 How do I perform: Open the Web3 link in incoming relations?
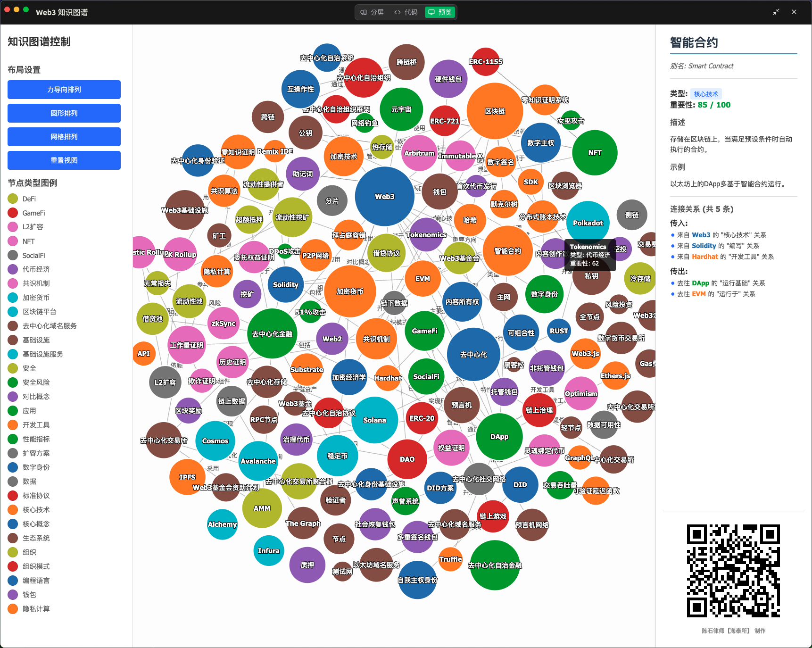701,235
